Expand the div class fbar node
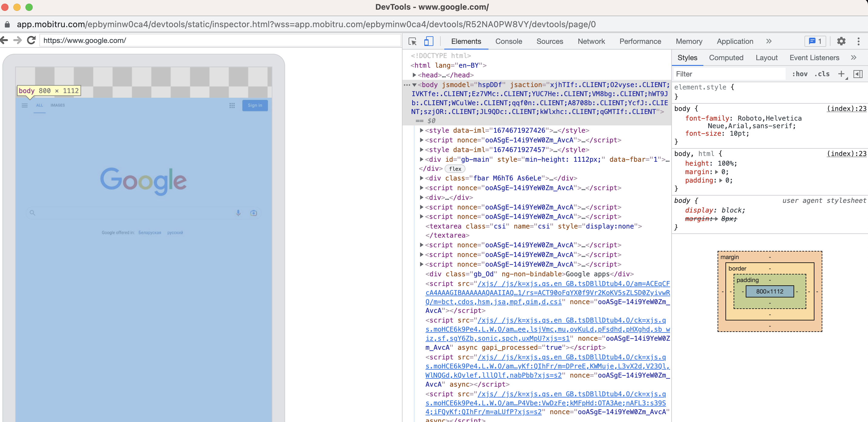The width and height of the screenshot is (868, 422). 421,178
